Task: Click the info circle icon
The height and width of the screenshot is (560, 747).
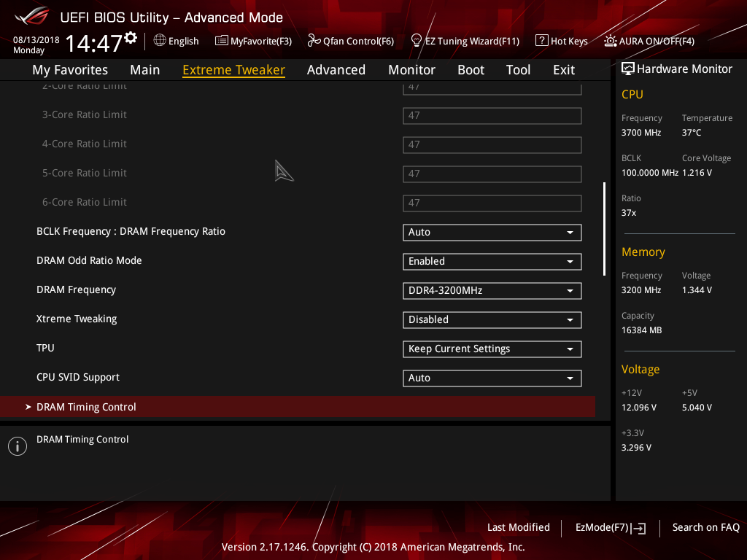Action: (18, 446)
